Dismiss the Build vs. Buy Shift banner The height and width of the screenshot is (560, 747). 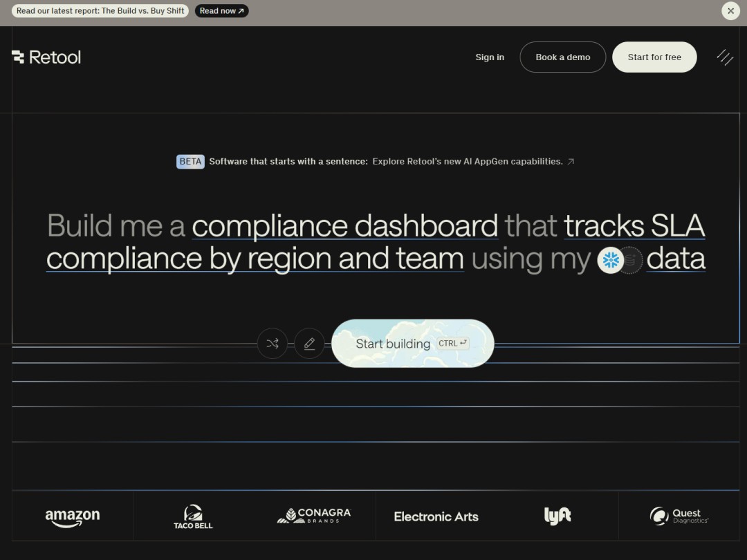pos(730,11)
